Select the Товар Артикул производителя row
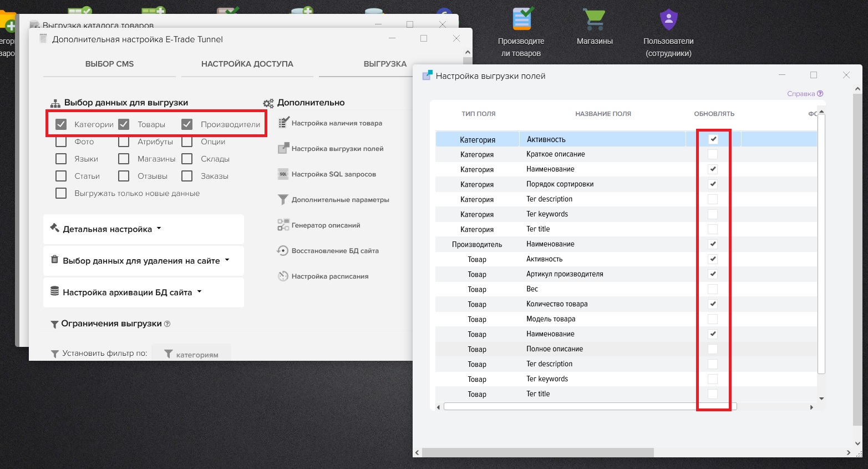The height and width of the screenshot is (469, 868). pos(626,274)
